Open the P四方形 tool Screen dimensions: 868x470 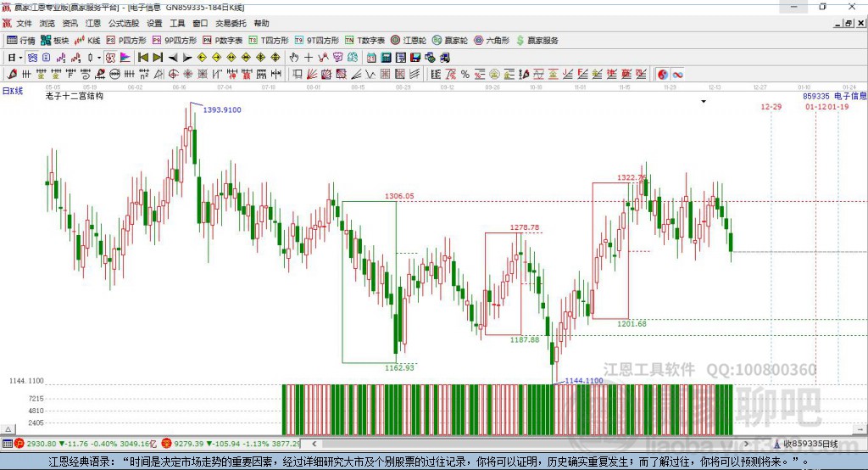pyautogui.click(x=125, y=41)
